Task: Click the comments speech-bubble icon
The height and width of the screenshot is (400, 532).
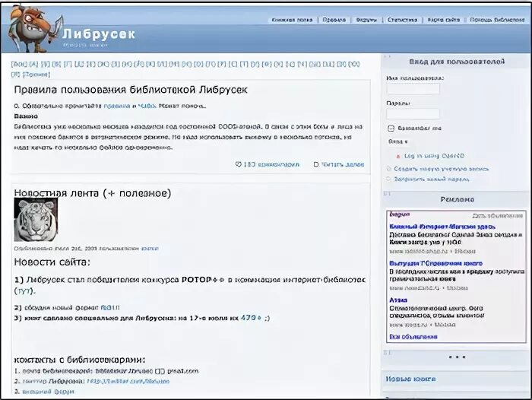Action: coord(239,164)
